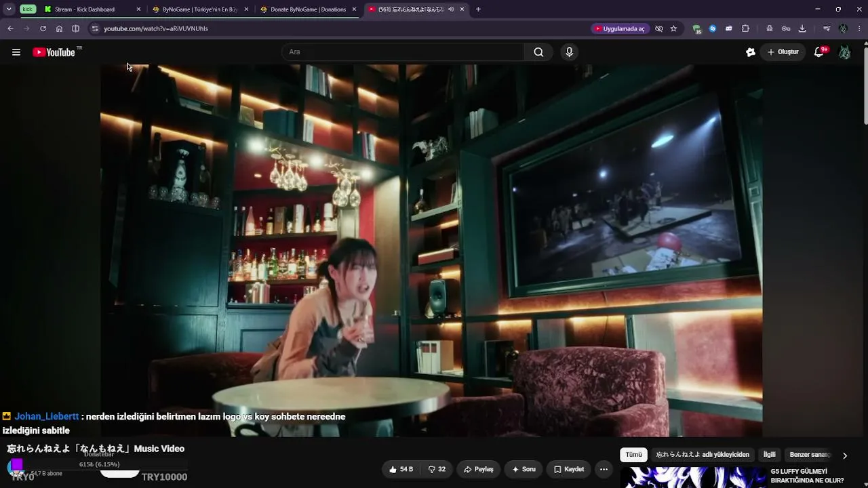Close the Donate ByNoGame tab
This screenshot has height=488, width=868.
[x=354, y=9]
